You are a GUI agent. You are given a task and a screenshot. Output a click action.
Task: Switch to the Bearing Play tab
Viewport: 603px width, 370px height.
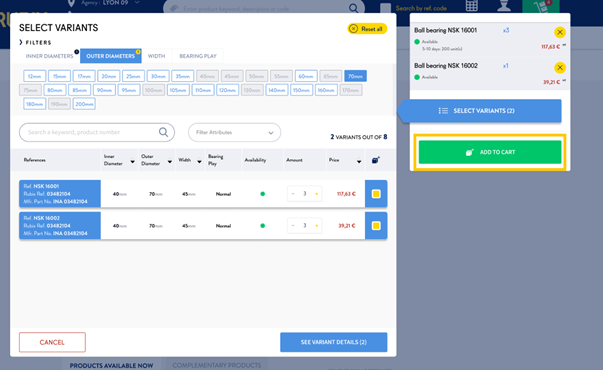tap(198, 56)
